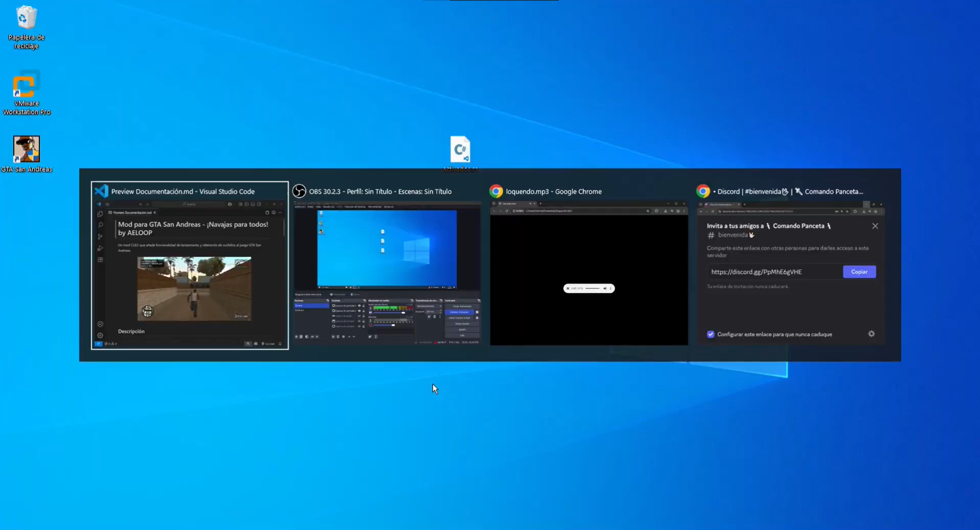Click the Chrome logo beside Discord title
The height and width of the screenshot is (530, 980).
pyautogui.click(x=703, y=191)
